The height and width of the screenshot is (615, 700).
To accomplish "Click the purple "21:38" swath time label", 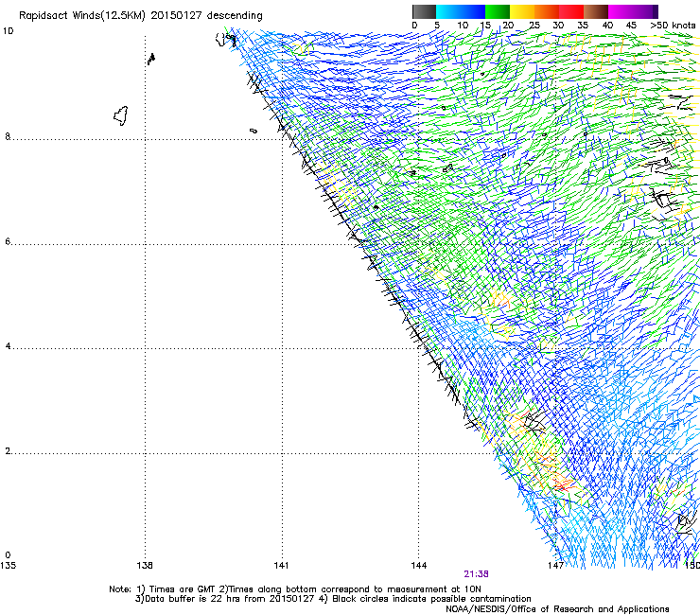I will tap(477, 574).
